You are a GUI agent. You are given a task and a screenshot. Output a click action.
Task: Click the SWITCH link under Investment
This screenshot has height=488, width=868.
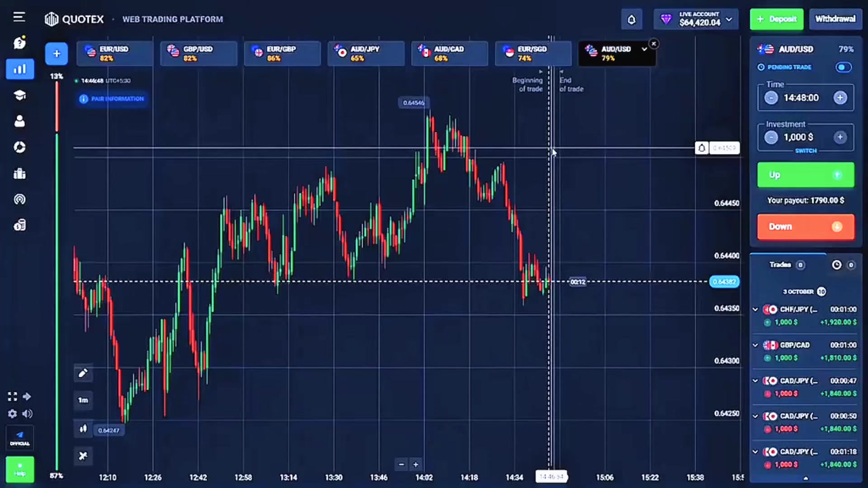point(806,151)
